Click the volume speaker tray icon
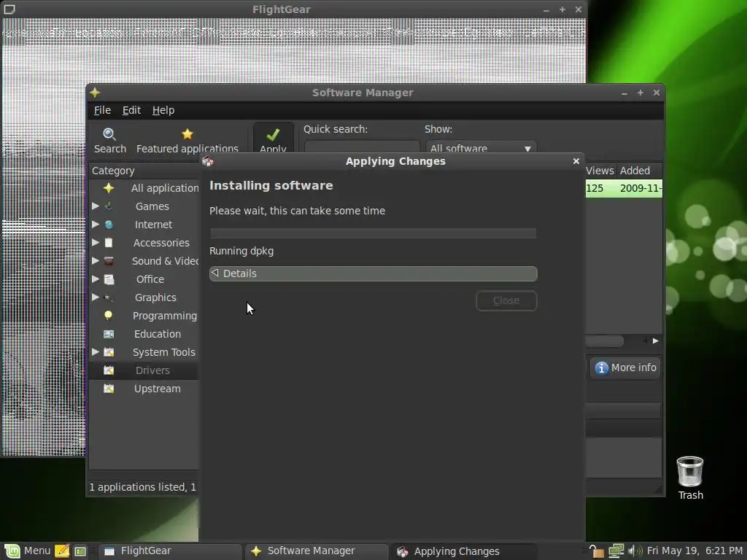Viewport: 747px width, 560px height. tap(635, 551)
